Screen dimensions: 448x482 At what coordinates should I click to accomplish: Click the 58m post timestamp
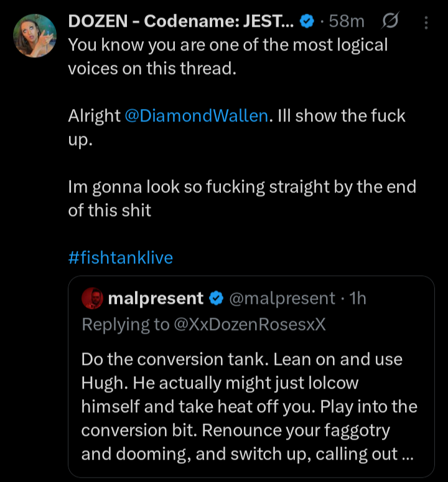pos(347,21)
